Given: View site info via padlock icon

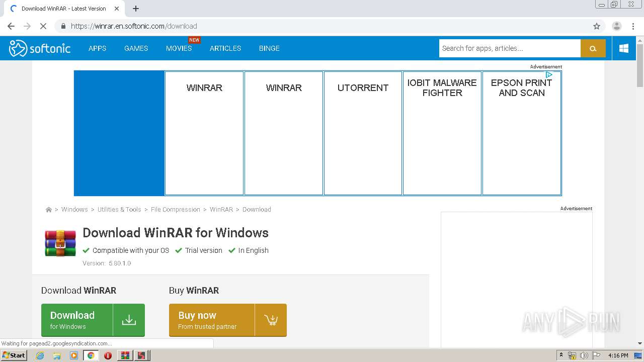Looking at the screenshot, I should pos(63,26).
